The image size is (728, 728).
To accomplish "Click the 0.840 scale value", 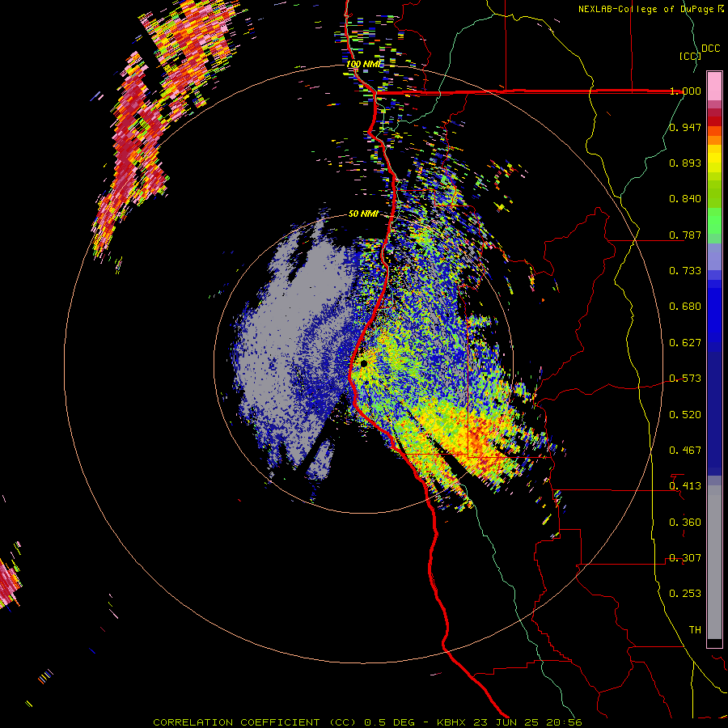I will [x=685, y=199].
